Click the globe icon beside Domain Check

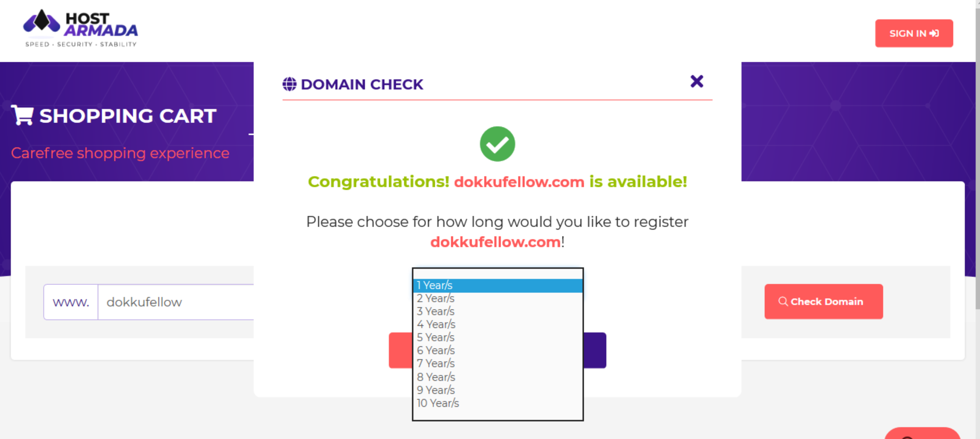click(289, 84)
